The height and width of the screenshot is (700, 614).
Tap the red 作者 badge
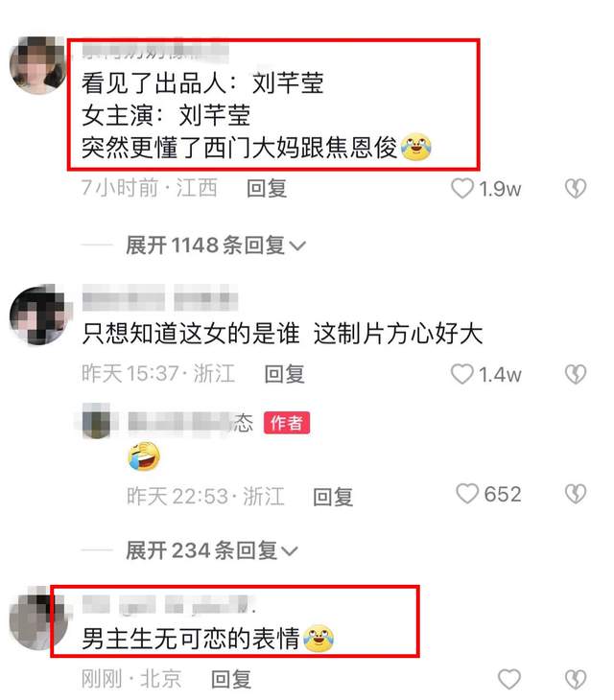click(287, 422)
